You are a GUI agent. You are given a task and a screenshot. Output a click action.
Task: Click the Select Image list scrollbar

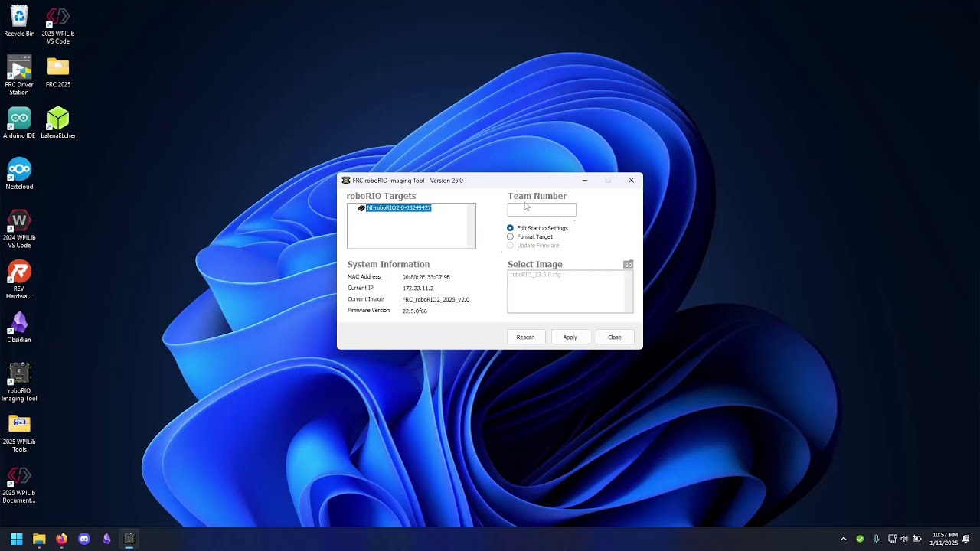click(x=629, y=291)
